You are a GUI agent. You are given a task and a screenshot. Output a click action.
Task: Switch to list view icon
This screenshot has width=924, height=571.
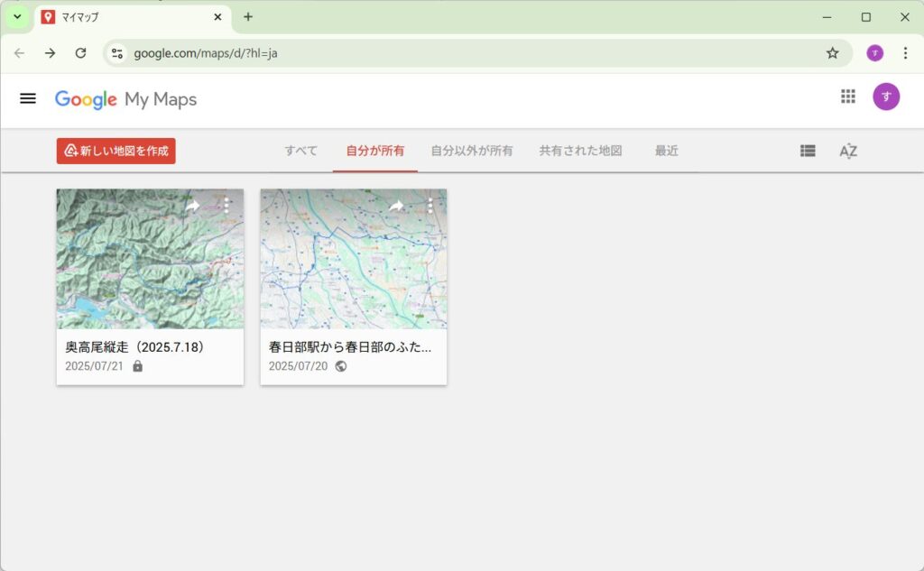point(808,151)
